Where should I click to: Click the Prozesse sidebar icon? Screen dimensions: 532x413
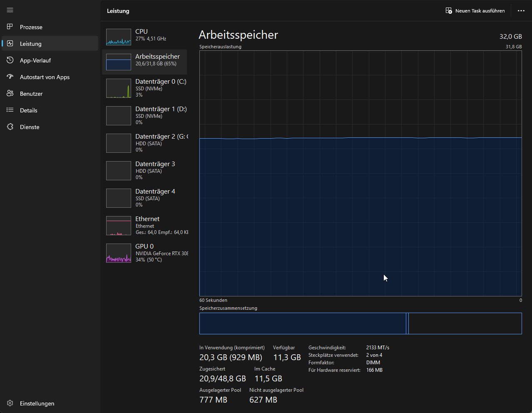click(10, 27)
